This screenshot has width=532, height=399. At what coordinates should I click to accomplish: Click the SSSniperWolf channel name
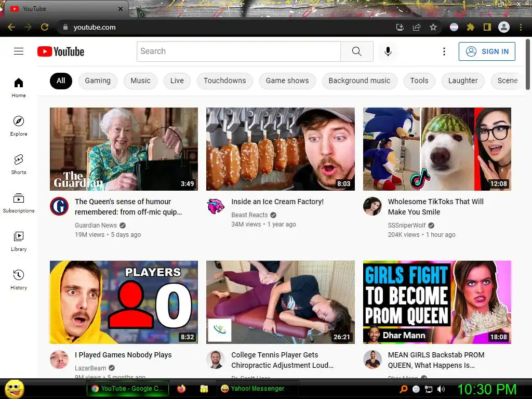406,225
